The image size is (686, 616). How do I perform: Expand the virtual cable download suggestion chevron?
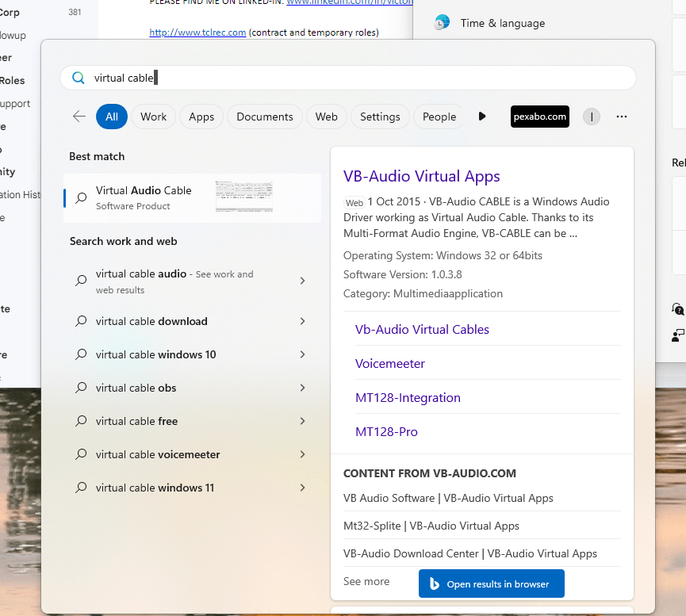pyautogui.click(x=302, y=321)
